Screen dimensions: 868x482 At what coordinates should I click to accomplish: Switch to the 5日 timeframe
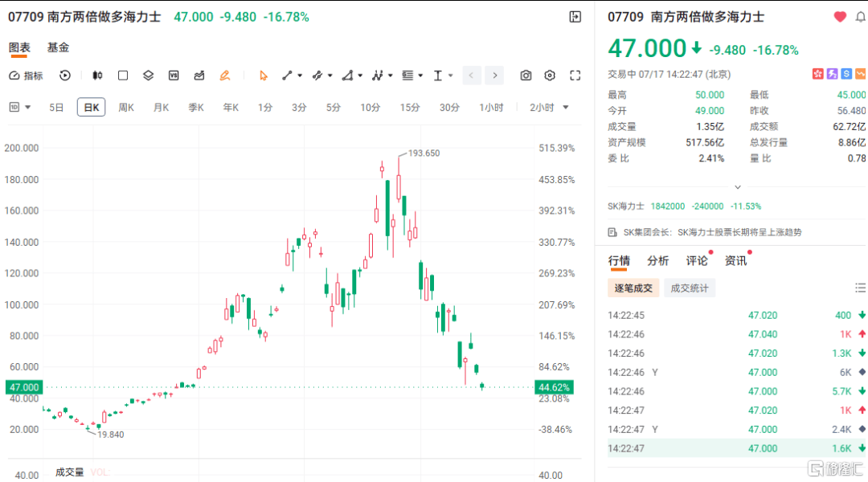coord(56,108)
